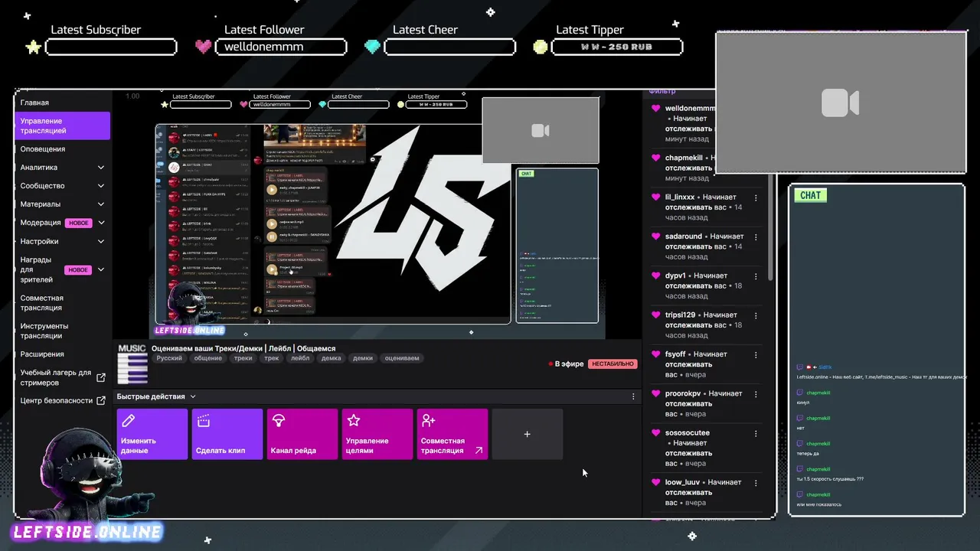Open three-dot menu for fsyoff follow event

coord(756,354)
